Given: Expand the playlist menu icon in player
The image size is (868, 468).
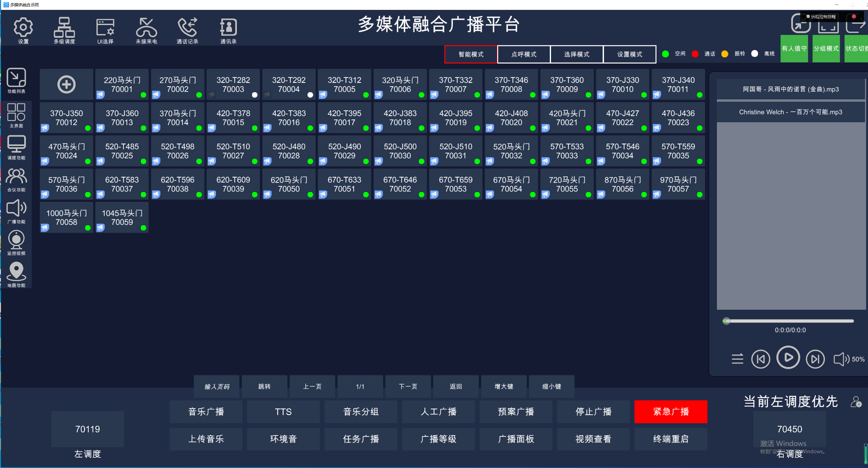Looking at the screenshot, I should tap(737, 359).
